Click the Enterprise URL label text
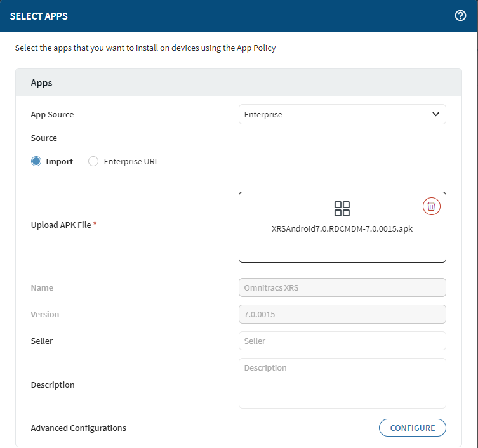Viewport: 478px width, 448px height. pos(131,161)
